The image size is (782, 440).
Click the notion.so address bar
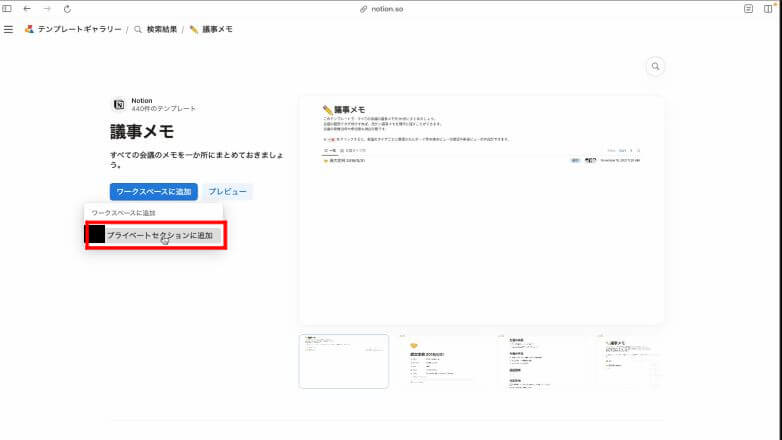pyautogui.click(x=382, y=9)
